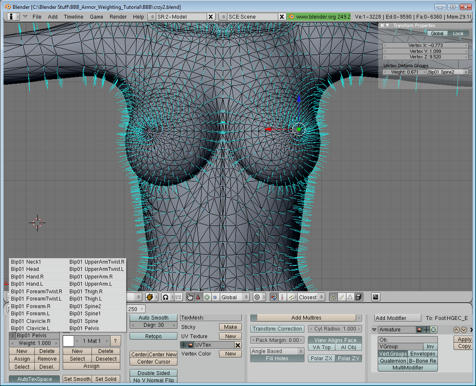This screenshot has height=386, width=476.
Task: Adjust the Weight: 1.000 slider
Action: (34, 343)
